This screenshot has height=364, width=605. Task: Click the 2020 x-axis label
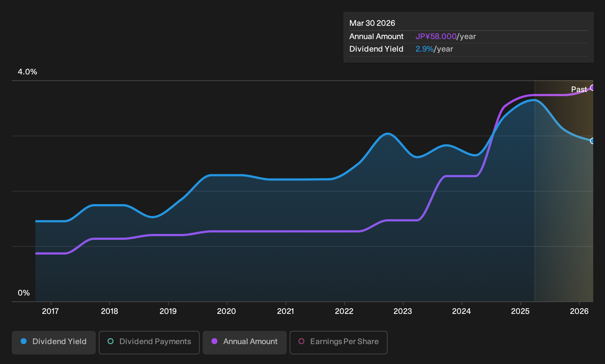(x=226, y=311)
